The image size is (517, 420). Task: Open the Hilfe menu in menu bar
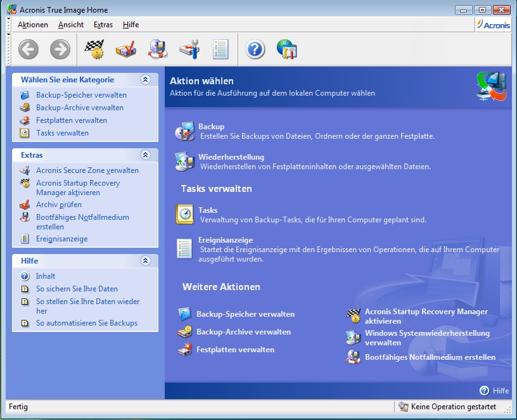pos(131,25)
